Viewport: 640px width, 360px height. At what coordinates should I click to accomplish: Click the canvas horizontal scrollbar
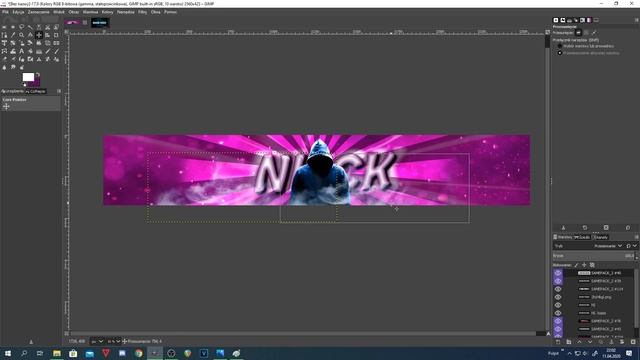[x=302, y=333]
